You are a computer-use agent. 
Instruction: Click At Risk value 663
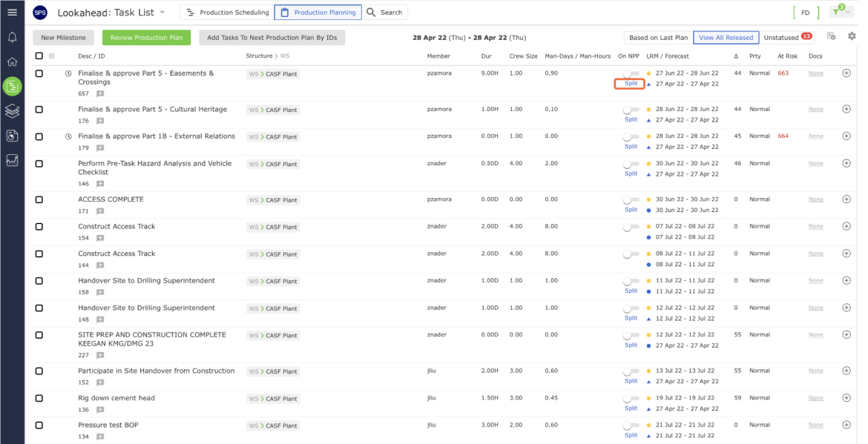click(x=783, y=73)
